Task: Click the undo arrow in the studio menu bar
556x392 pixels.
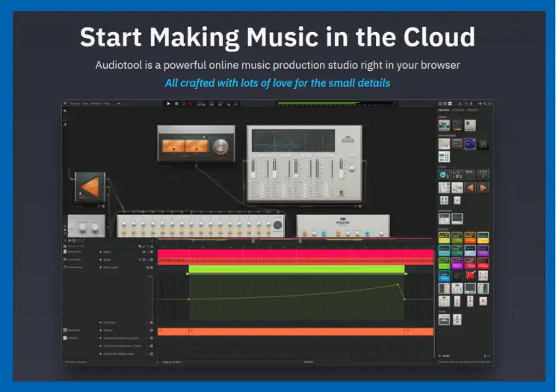Action: pyautogui.click(x=119, y=104)
